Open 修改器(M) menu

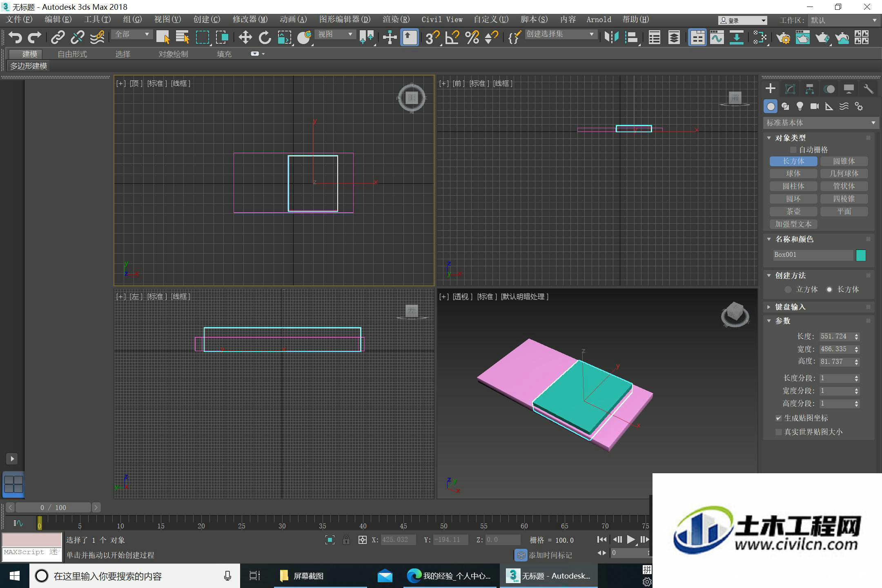click(x=250, y=20)
